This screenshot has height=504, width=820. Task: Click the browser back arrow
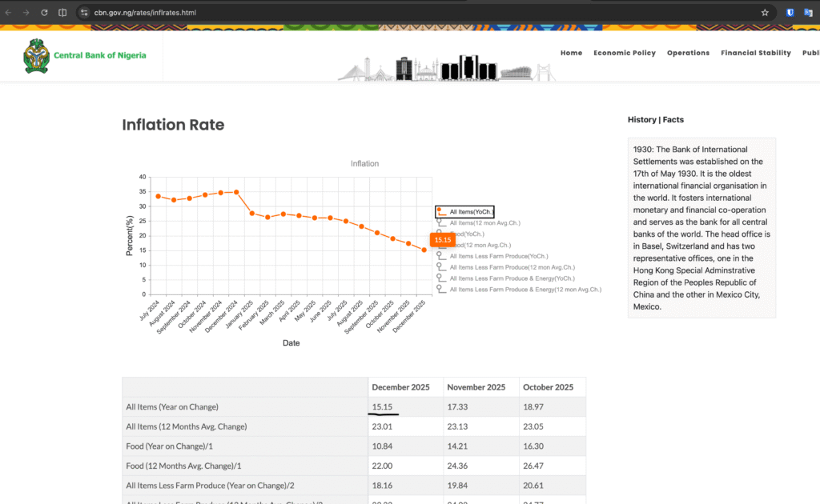(10, 12)
